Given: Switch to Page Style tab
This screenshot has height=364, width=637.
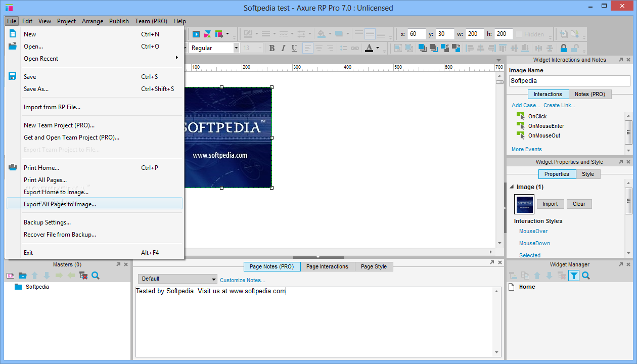Looking at the screenshot, I should tap(374, 266).
